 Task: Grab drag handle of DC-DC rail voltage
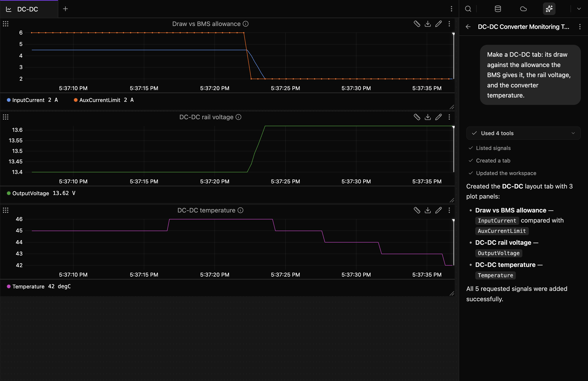5,117
